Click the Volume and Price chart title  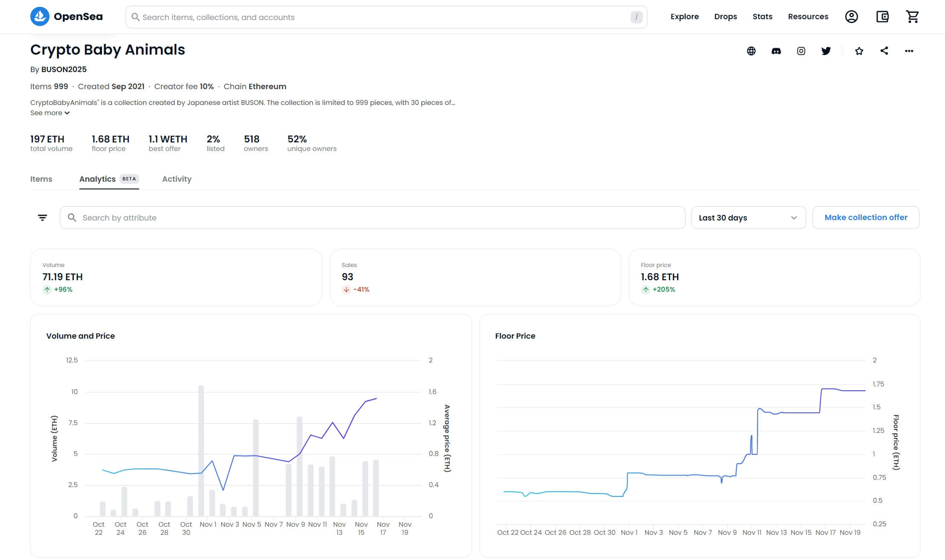pyautogui.click(x=81, y=336)
